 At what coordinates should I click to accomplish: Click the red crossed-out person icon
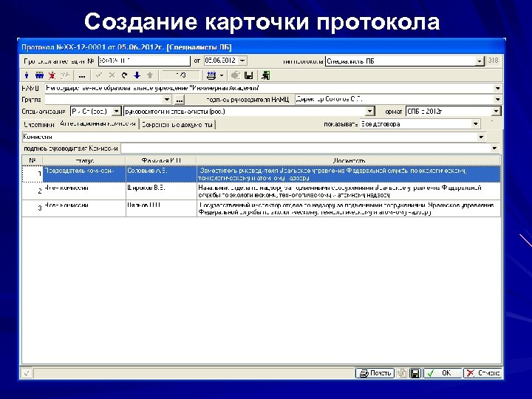[x=52, y=75]
